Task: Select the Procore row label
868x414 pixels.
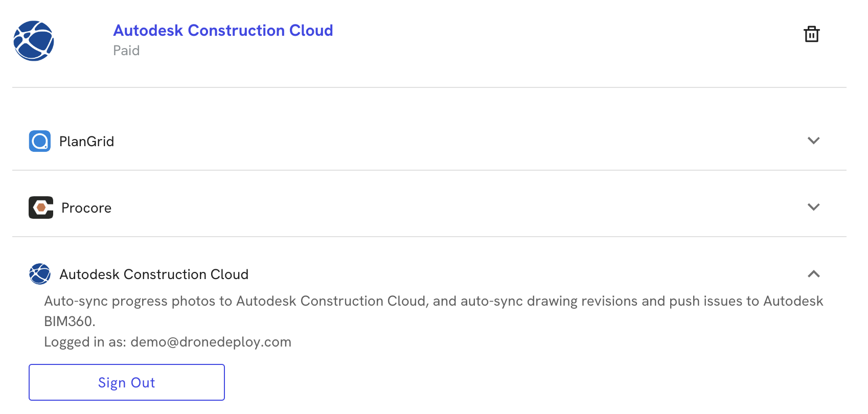Action: (86, 208)
